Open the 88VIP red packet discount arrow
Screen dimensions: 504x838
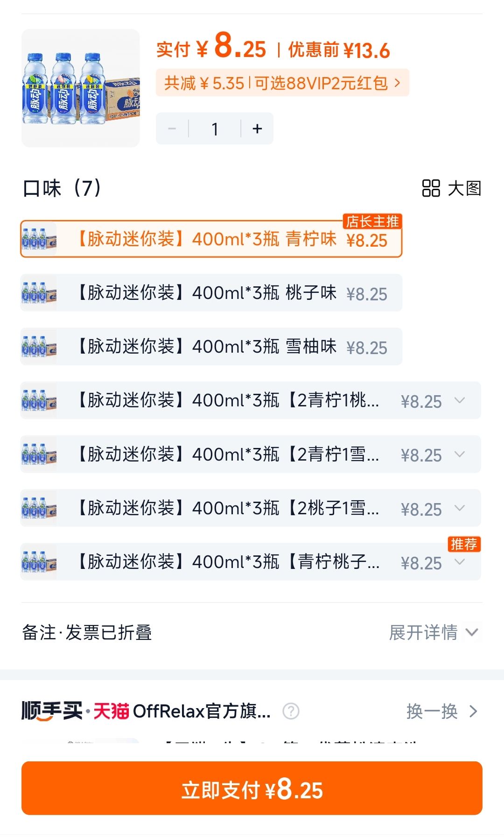pyautogui.click(x=397, y=83)
